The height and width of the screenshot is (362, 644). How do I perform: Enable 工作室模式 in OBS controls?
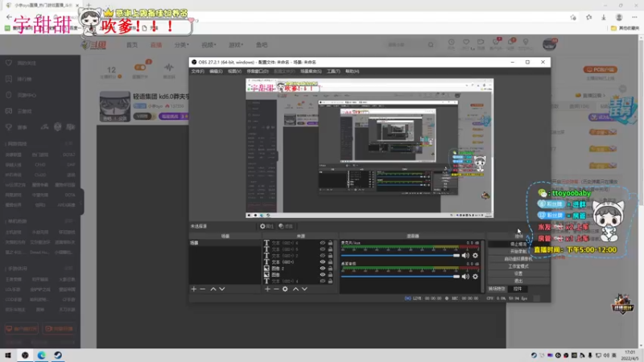(518, 266)
